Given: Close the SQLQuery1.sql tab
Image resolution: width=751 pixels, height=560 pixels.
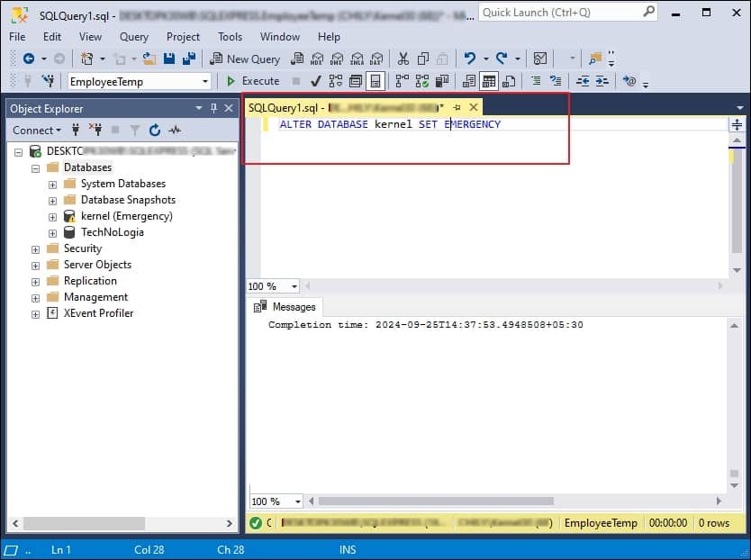Looking at the screenshot, I should pyautogui.click(x=474, y=107).
